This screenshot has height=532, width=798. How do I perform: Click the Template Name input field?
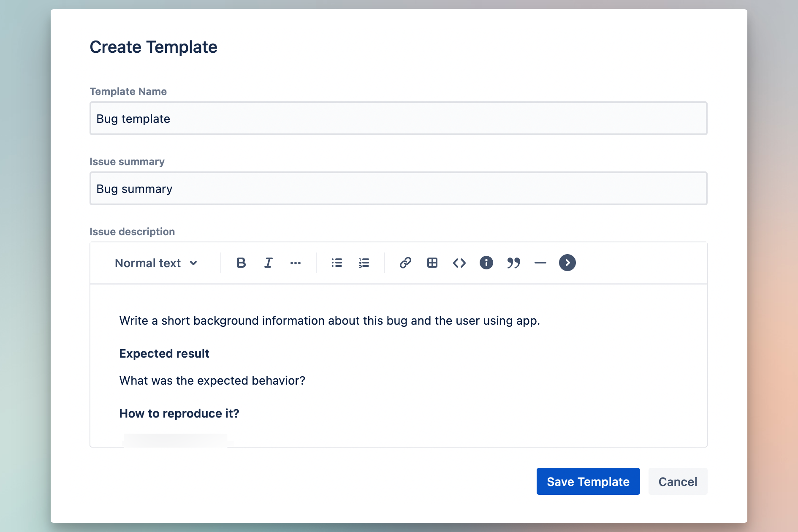click(x=398, y=119)
